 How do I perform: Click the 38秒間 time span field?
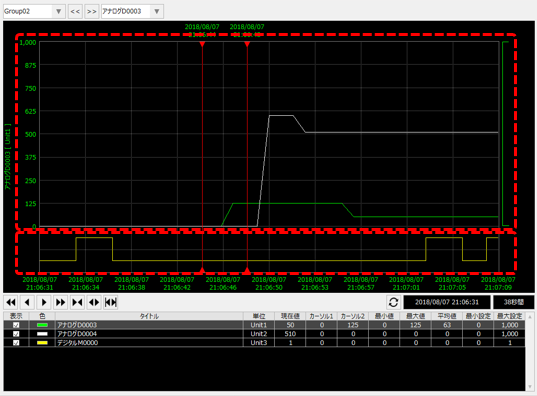tap(513, 302)
